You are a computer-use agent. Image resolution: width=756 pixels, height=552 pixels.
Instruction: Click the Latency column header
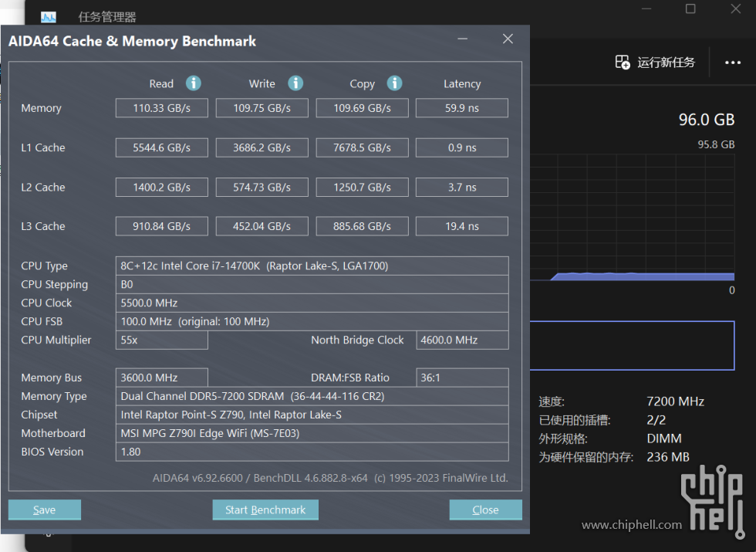[462, 84]
